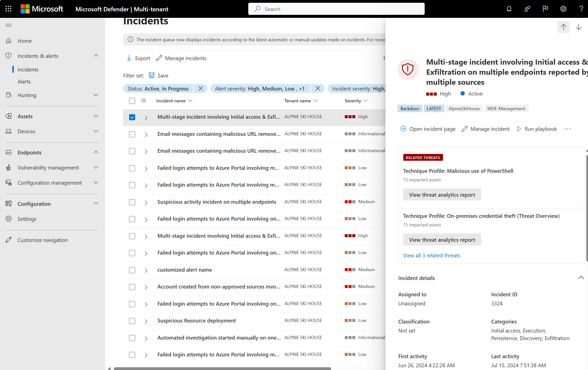The height and width of the screenshot is (370, 588).
Task: View threat analytics report for Malicious PowerShell
Action: point(442,195)
